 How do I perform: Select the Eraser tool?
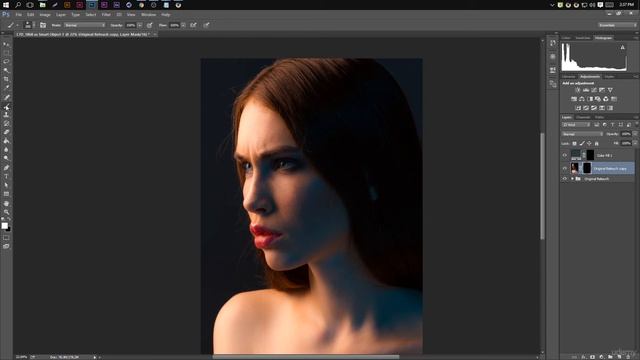(6, 132)
